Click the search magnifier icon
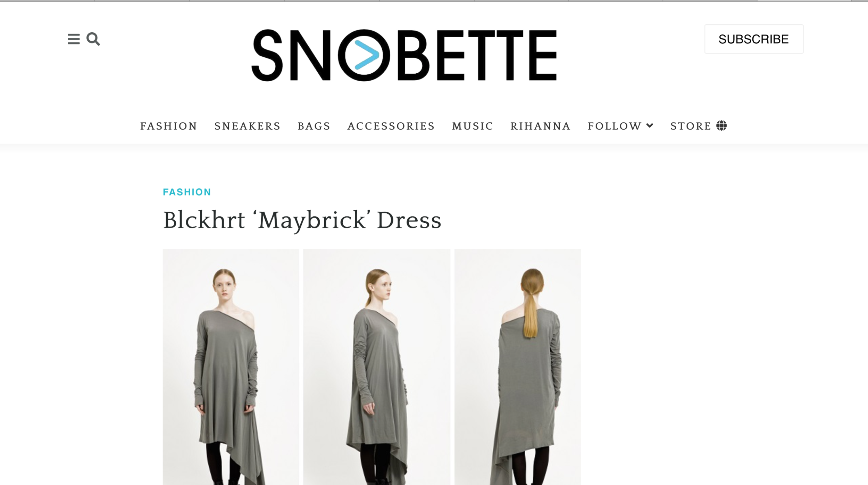Screen dimensions: 868x485 click(93, 39)
